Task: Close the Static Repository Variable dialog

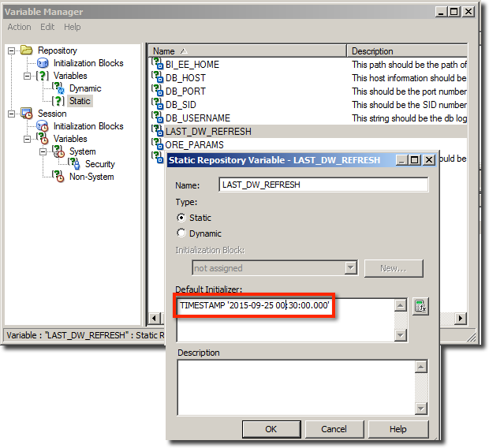Action: pos(429,160)
